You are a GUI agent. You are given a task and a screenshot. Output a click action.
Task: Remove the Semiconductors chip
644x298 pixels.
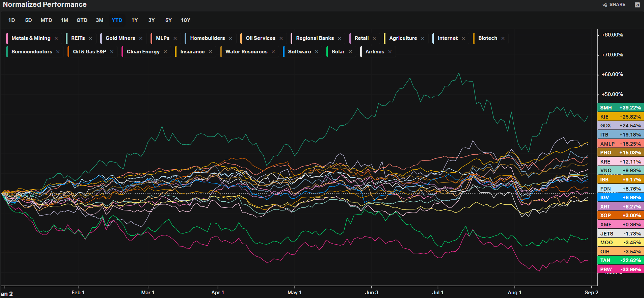pyautogui.click(x=58, y=52)
